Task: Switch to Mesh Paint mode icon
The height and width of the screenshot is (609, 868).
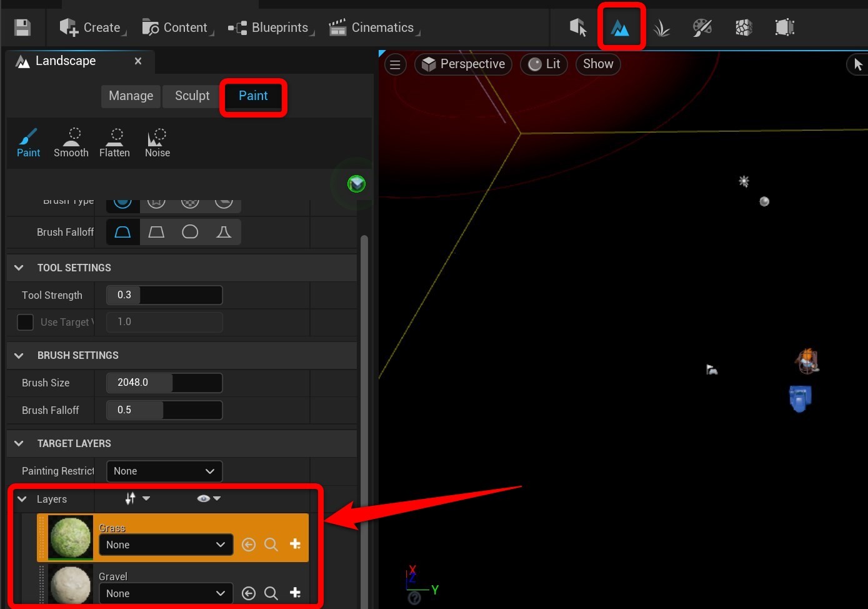Action: click(x=702, y=28)
